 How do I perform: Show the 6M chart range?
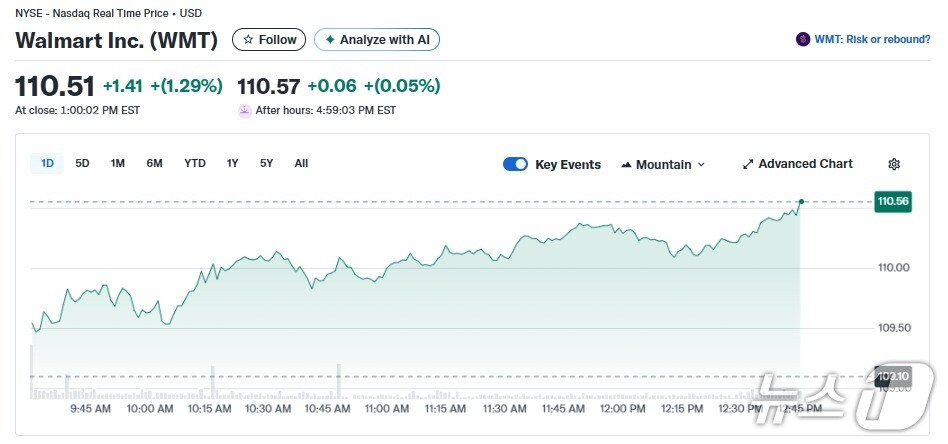pos(154,163)
